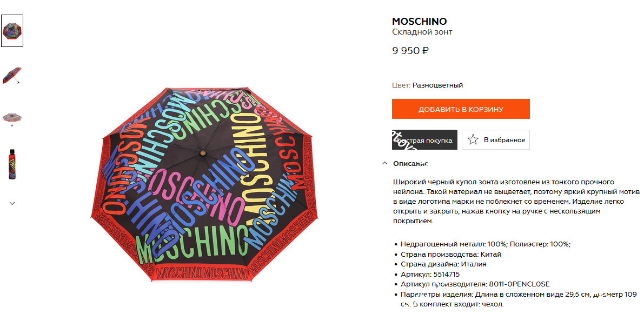Click the star icon for favorites
The width and height of the screenshot is (644, 334).
point(473,139)
